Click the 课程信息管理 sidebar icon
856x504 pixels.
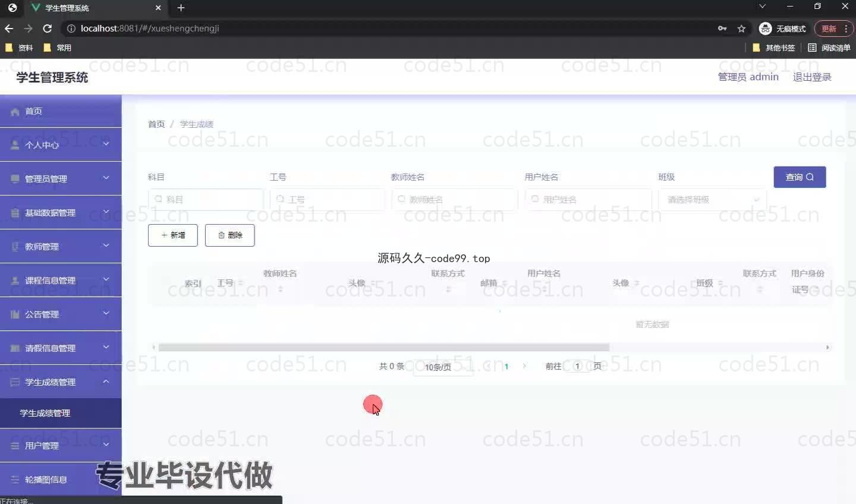pyautogui.click(x=15, y=281)
